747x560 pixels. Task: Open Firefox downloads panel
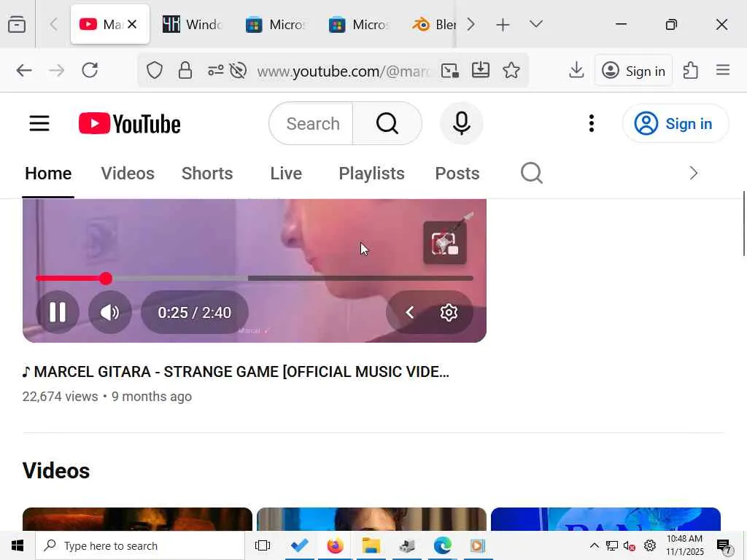[x=576, y=71]
